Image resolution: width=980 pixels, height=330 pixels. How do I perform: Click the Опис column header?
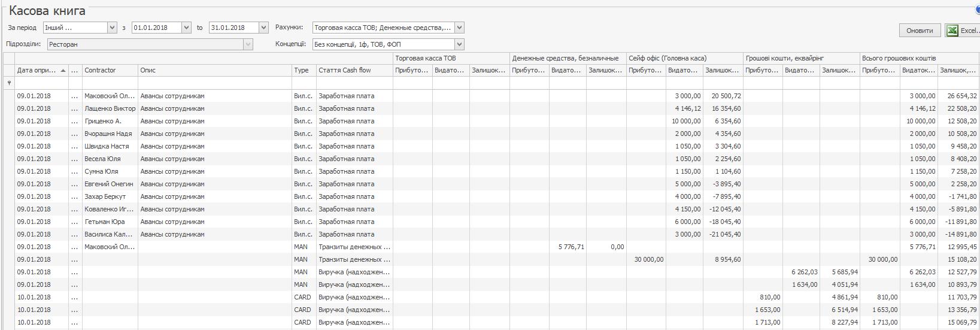[214, 71]
